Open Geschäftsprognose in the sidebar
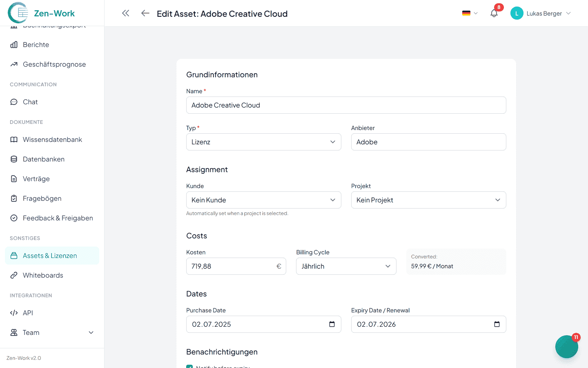The image size is (588, 368). 52,64
